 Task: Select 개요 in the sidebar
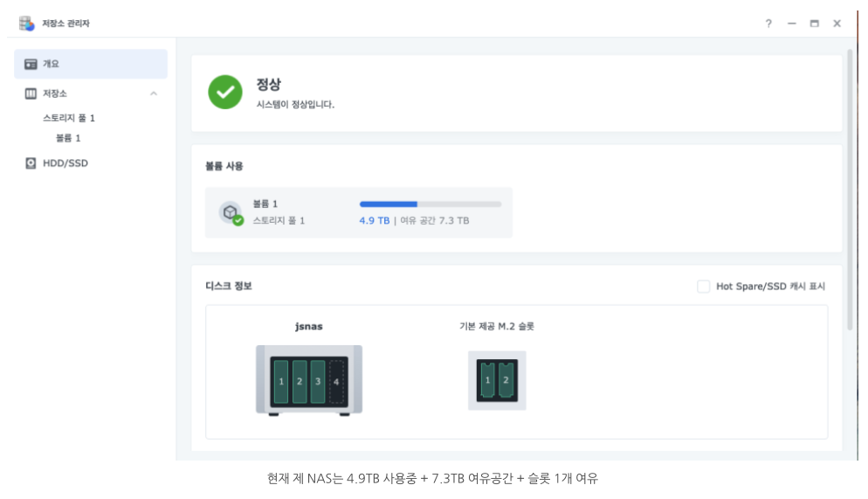[52, 64]
